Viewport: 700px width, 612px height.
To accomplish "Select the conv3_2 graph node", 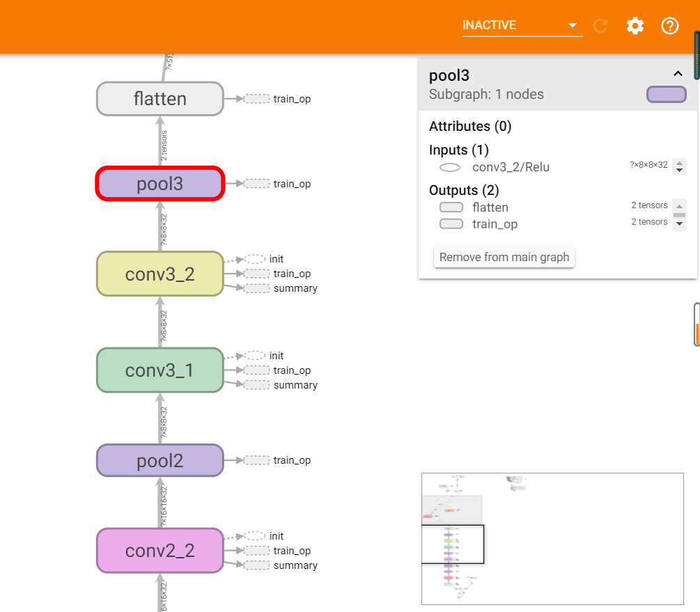I will tap(160, 274).
